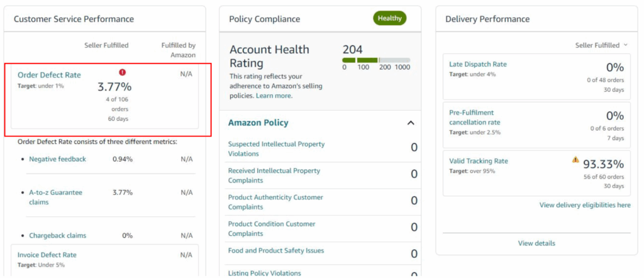Click the yellow warning icon beside 93.33%

(575, 160)
